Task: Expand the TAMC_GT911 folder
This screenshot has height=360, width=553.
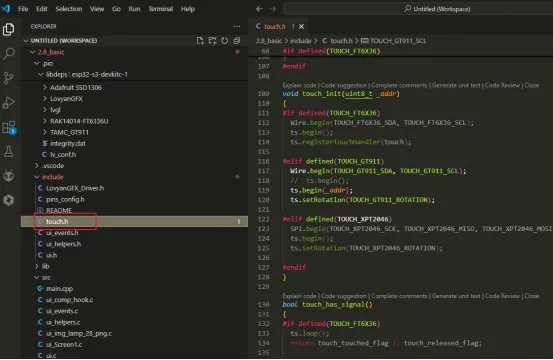Action: [69, 132]
